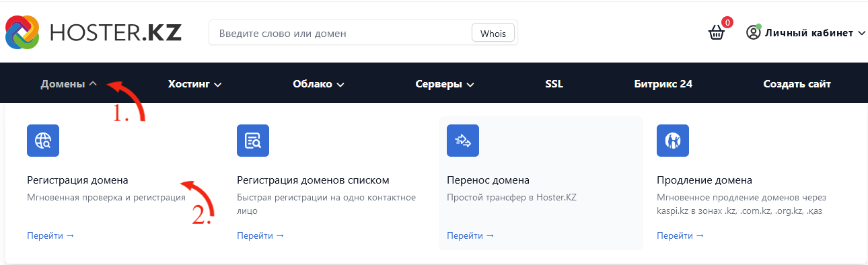Viewport: 868px width, 265px height.
Task: Collapse the Домены menu chevron
Action: (93, 84)
